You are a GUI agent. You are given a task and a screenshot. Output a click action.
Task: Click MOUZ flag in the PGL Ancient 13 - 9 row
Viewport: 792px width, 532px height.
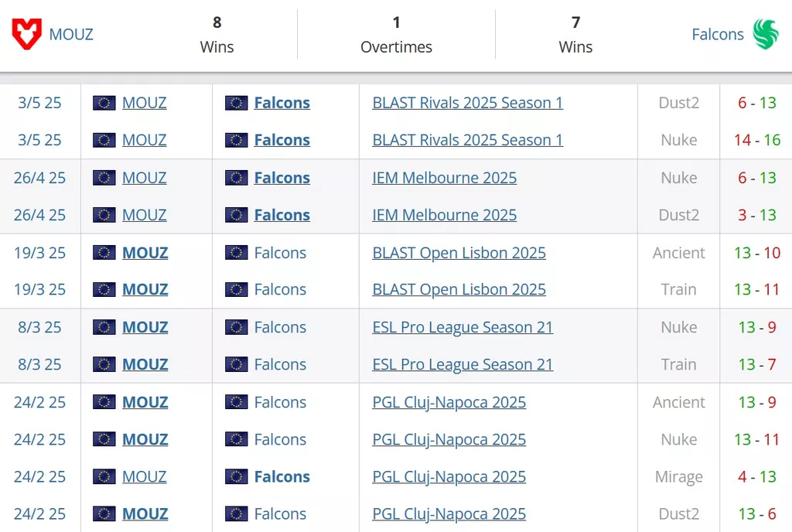(104, 402)
